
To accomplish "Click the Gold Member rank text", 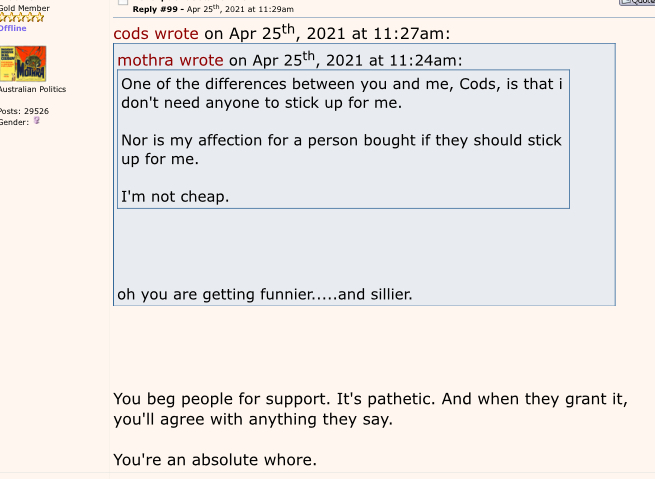I will [24, 8].
